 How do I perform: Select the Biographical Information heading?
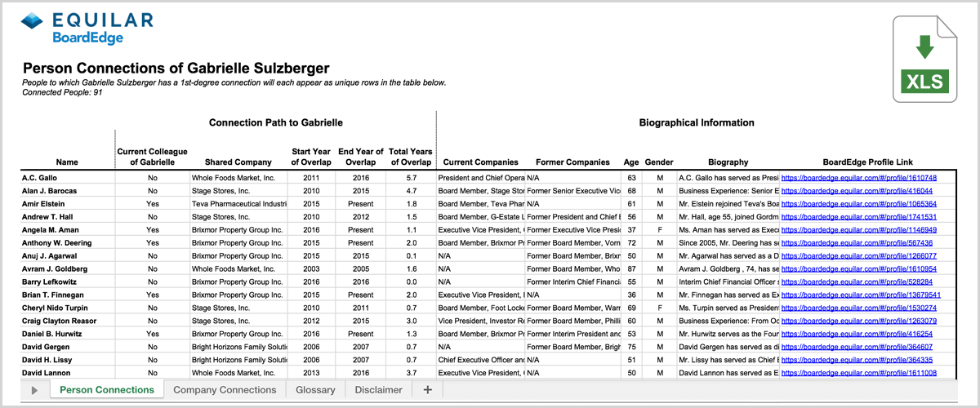697,123
